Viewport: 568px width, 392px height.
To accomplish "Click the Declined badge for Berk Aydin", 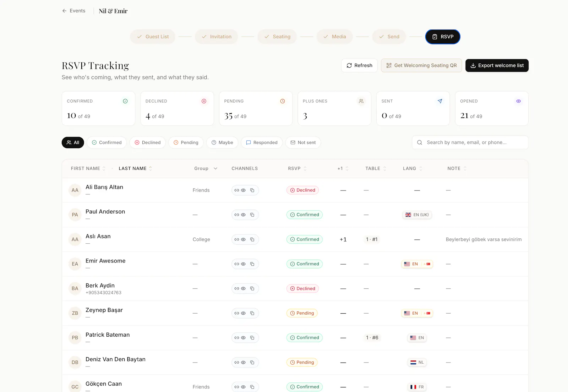I will click(302, 288).
